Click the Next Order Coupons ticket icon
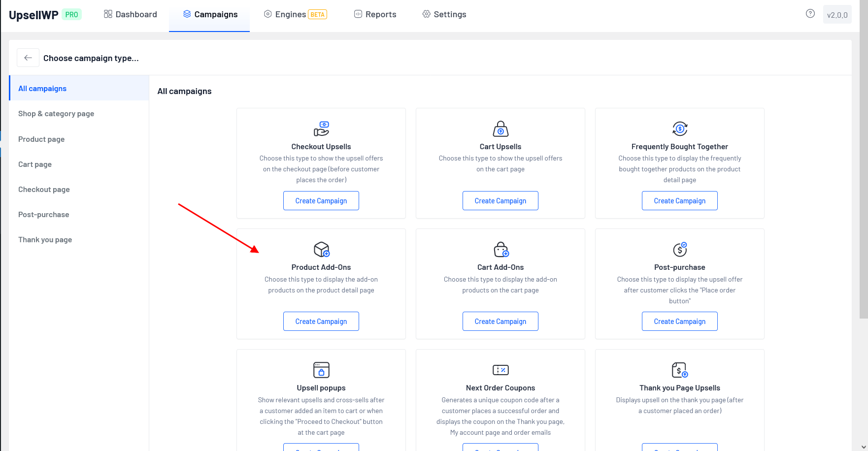This screenshot has width=868, height=451. (x=501, y=370)
